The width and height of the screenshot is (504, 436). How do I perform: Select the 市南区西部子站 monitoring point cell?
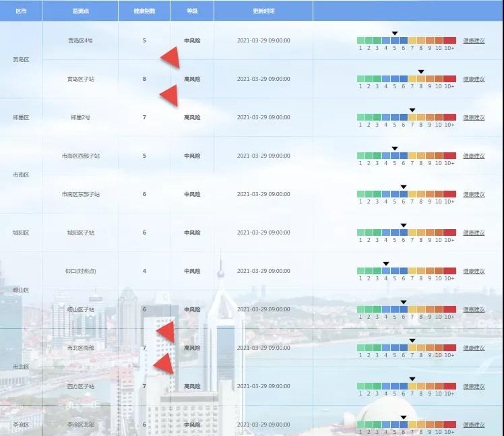coord(80,156)
